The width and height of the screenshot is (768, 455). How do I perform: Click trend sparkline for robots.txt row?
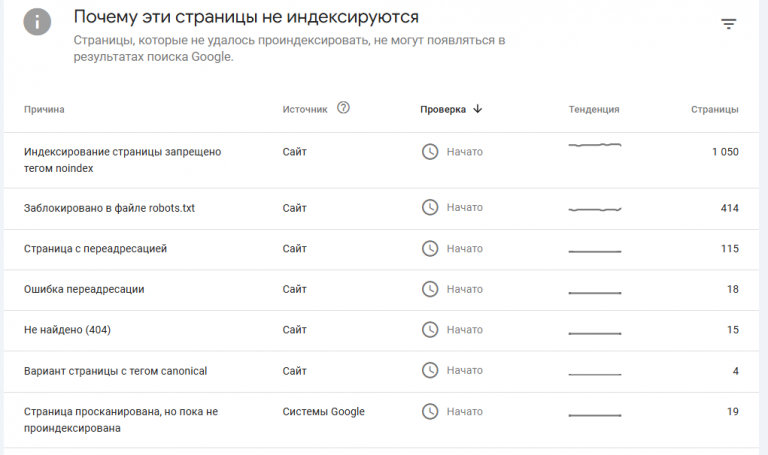[x=595, y=209]
